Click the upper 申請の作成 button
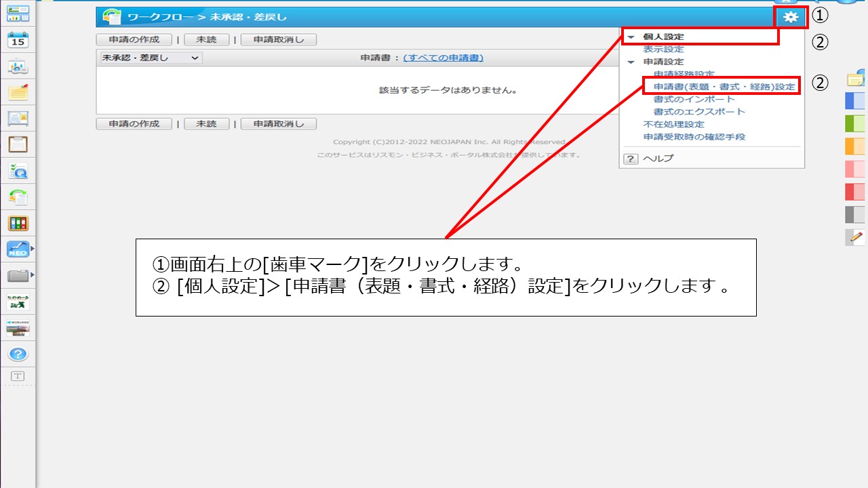The height and width of the screenshot is (488, 868). pyautogui.click(x=135, y=40)
